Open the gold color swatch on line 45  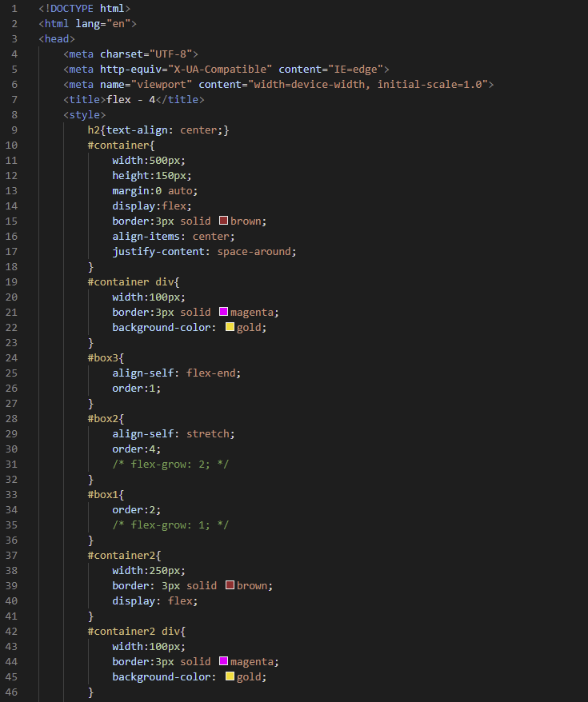coord(230,676)
